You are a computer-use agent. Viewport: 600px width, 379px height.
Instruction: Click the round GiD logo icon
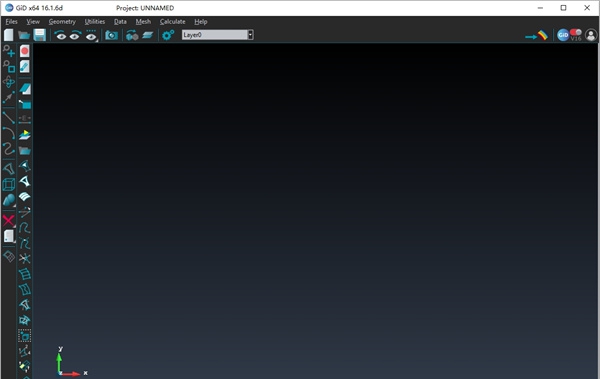tap(562, 35)
